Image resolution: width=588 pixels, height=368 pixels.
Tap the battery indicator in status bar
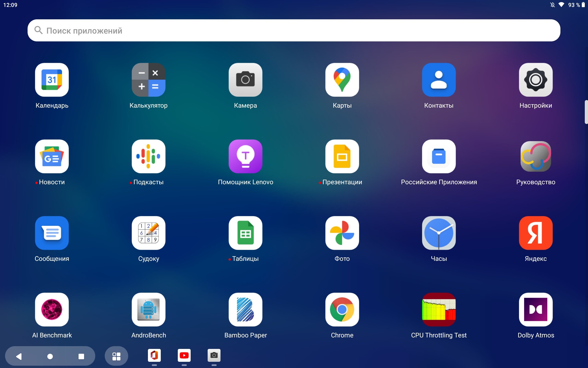tap(583, 5)
